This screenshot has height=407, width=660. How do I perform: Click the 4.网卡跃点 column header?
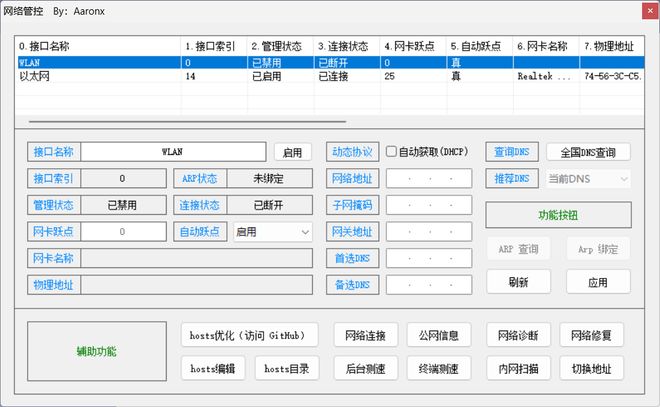pos(413,46)
